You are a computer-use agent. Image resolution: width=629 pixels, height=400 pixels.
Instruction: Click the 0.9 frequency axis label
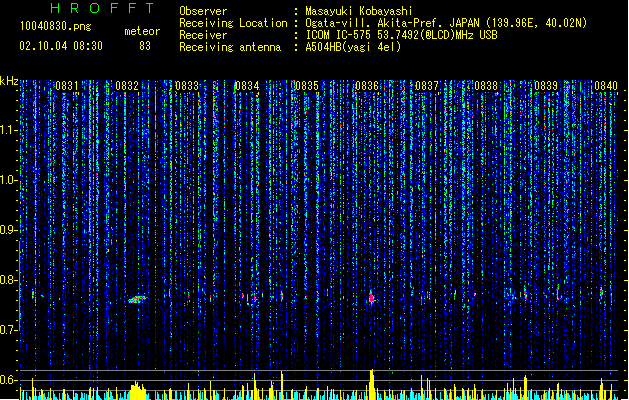9,230
